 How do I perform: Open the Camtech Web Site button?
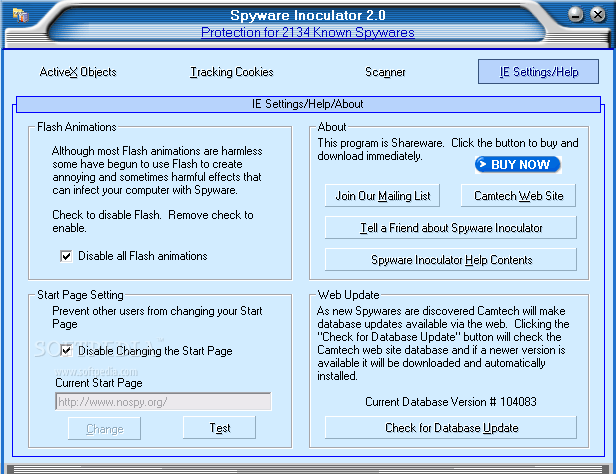click(518, 196)
